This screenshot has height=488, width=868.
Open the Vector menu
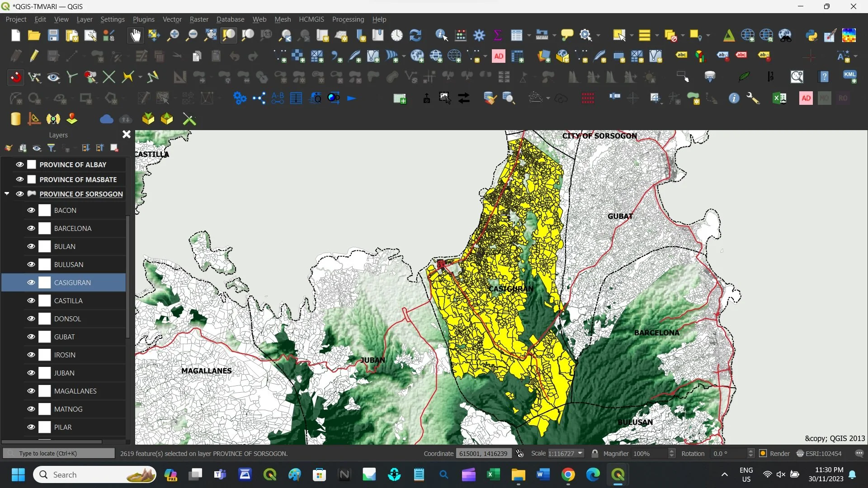(x=172, y=19)
